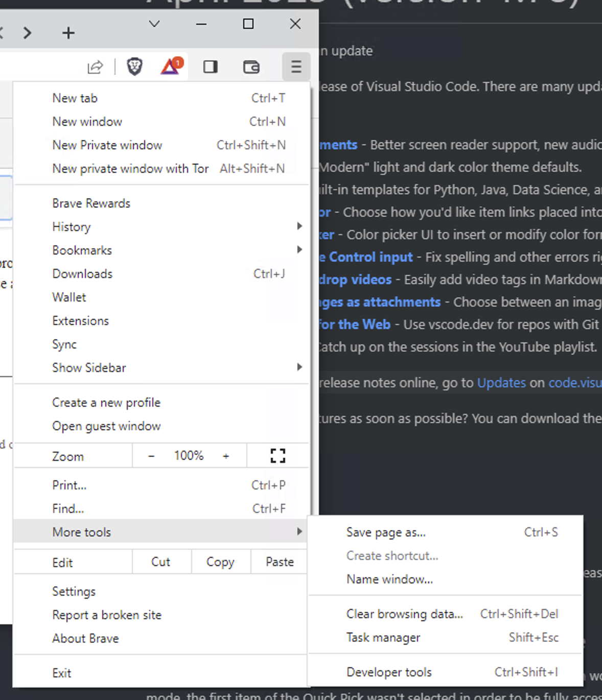Click the share icon in the toolbar

[95, 67]
